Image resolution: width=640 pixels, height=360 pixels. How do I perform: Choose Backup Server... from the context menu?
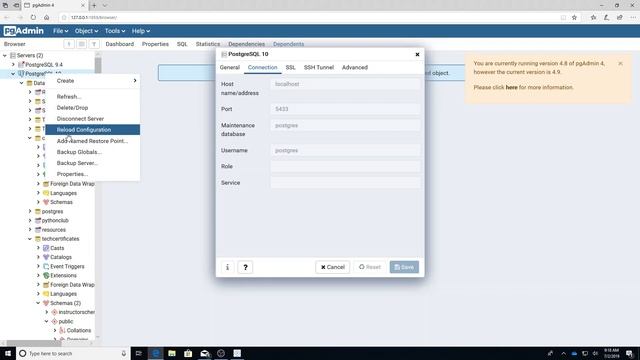tap(93, 163)
